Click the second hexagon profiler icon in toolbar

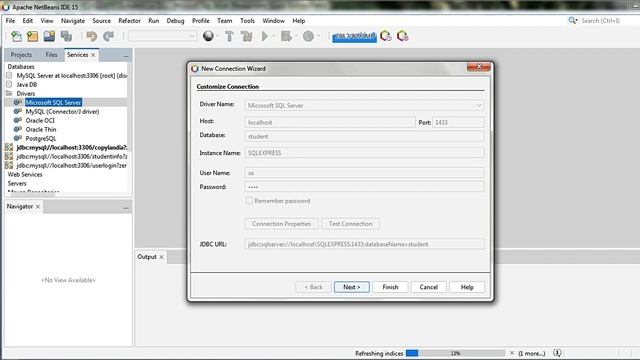pyautogui.click(x=402, y=36)
